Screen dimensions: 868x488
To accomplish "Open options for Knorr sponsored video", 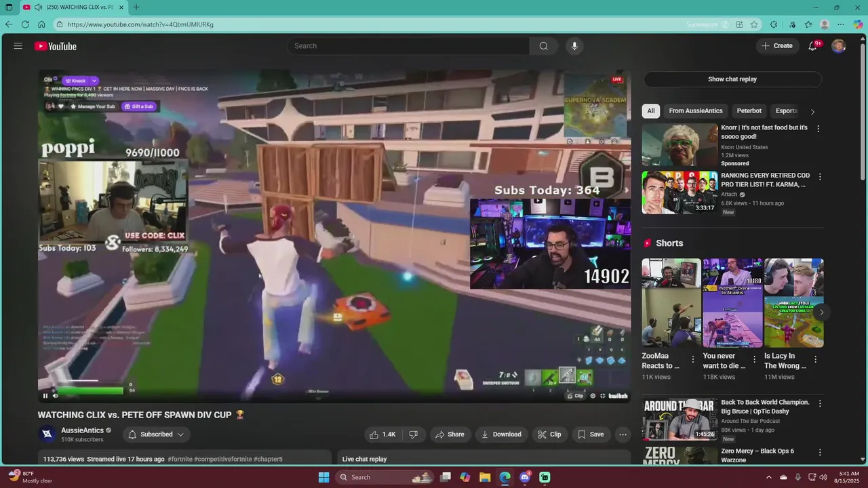I will click(x=818, y=129).
